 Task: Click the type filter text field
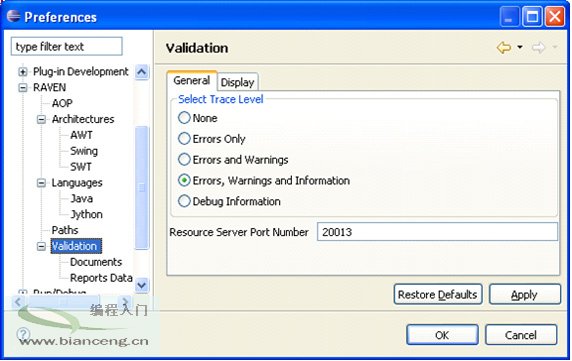(x=66, y=46)
